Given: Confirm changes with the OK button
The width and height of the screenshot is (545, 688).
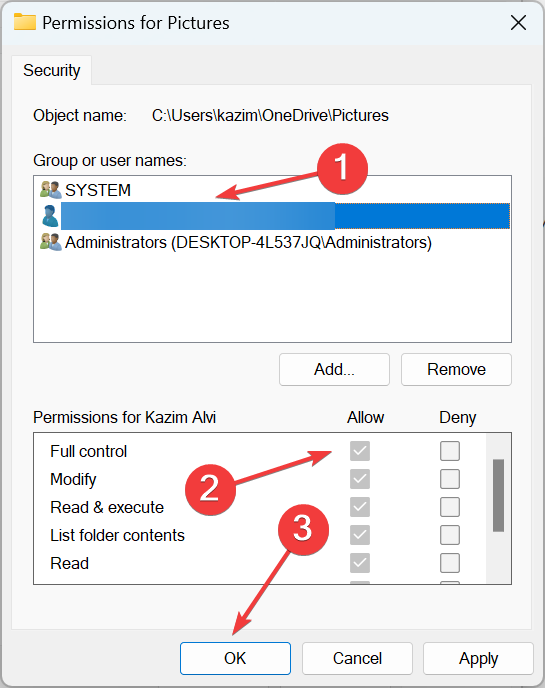Looking at the screenshot, I should click(235, 658).
